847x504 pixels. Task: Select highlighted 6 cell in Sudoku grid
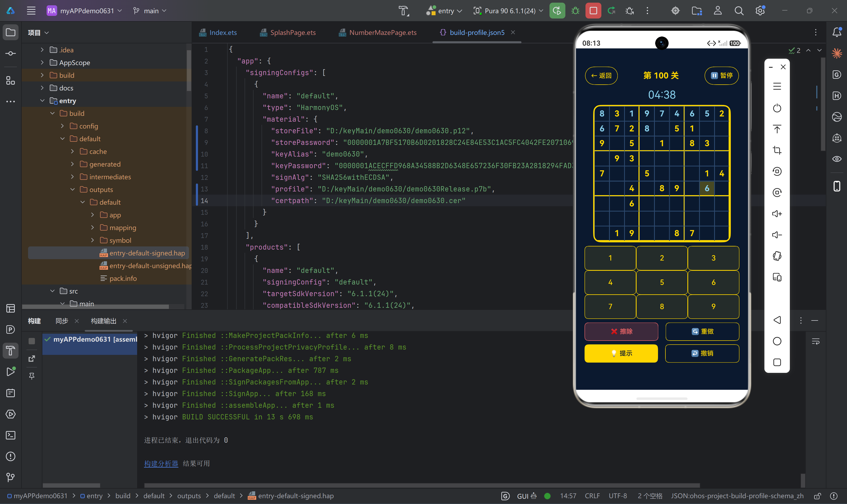(707, 188)
